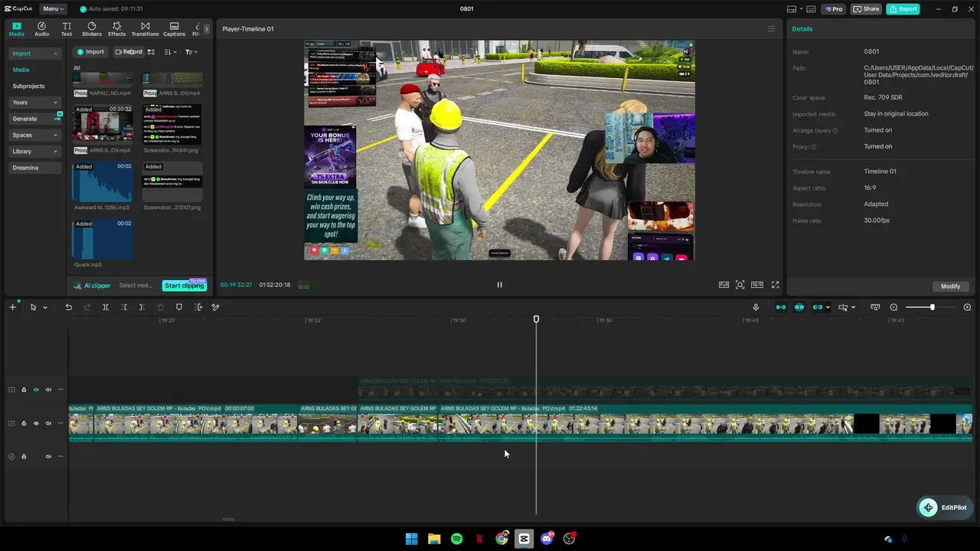Screen dimensions: 980x551
Task: Open the linkage options dropdown arrow
Action: tap(828, 308)
